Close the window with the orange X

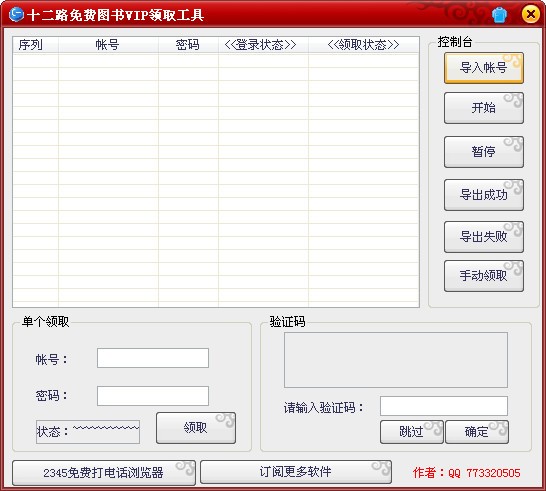point(531,15)
